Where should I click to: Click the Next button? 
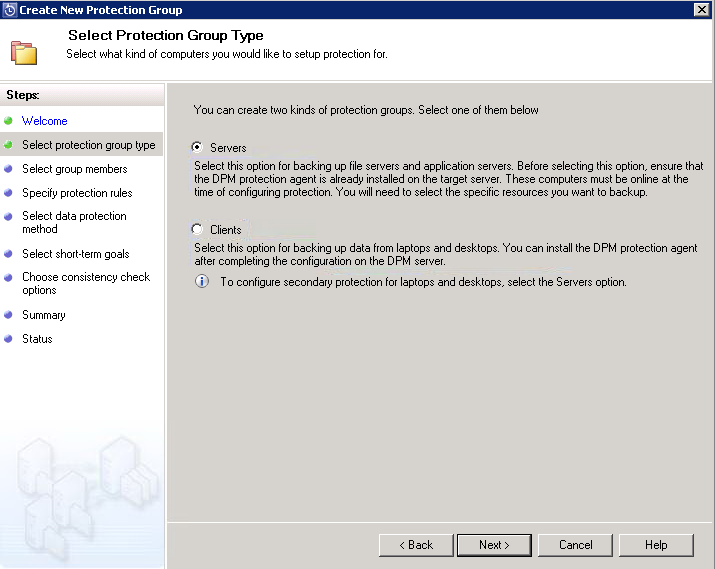point(494,545)
